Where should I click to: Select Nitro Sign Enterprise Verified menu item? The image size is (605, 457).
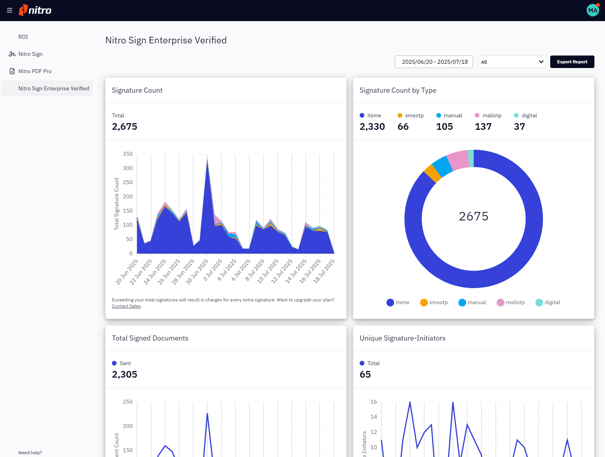pos(53,88)
